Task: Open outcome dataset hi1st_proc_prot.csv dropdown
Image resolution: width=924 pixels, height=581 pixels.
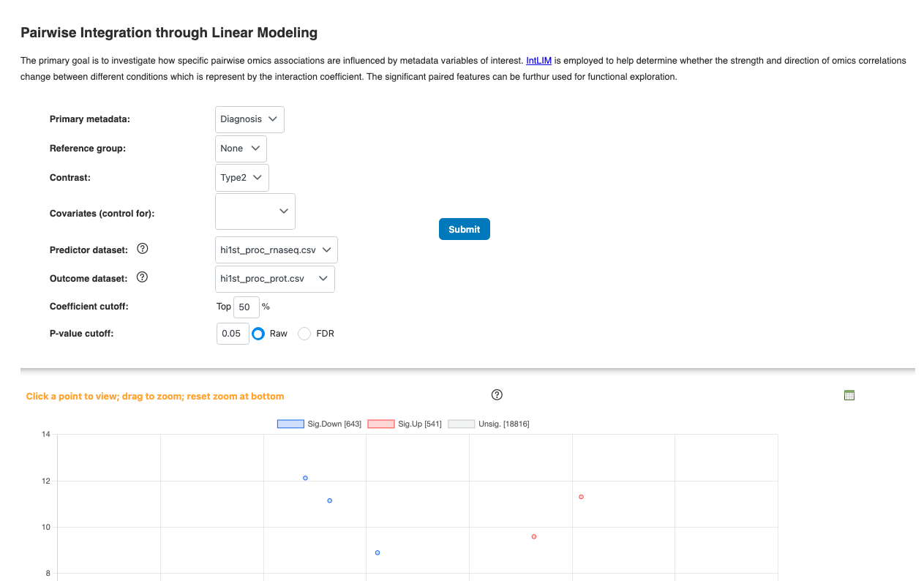Action: click(x=275, y=279)
